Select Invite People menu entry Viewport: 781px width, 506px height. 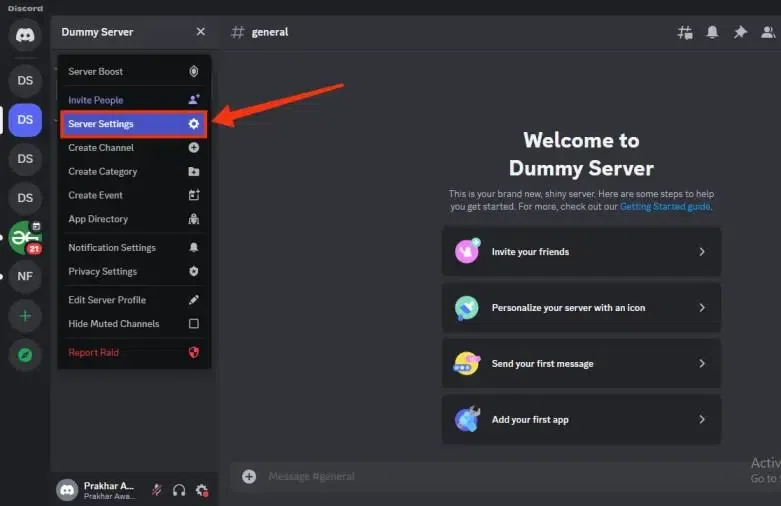134,100
